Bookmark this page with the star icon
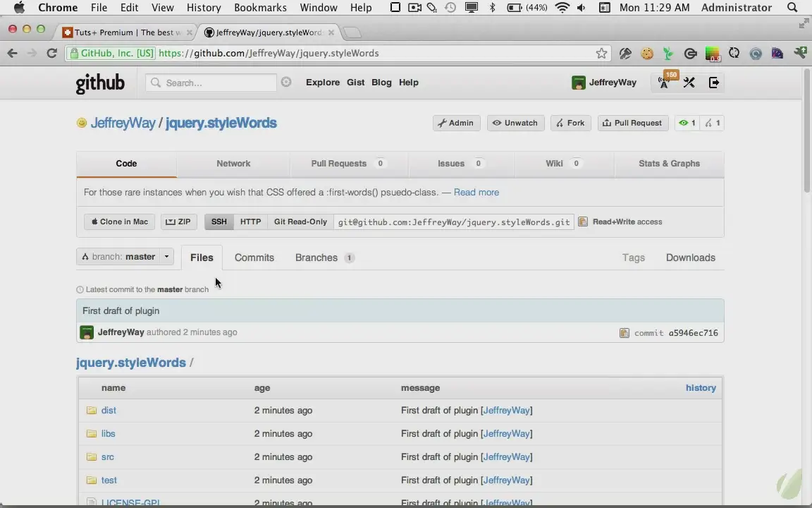 pos(601,53)
